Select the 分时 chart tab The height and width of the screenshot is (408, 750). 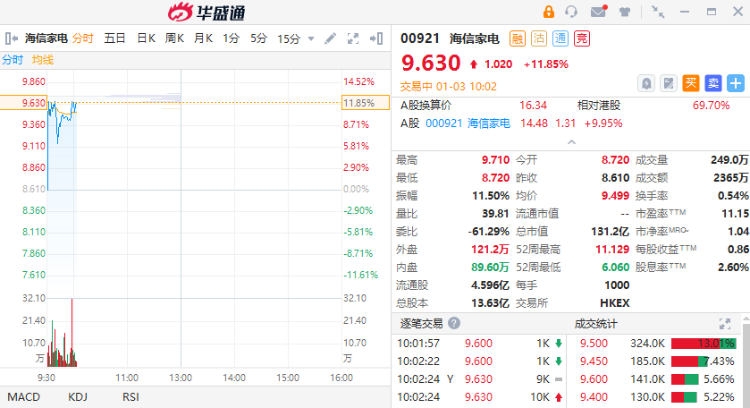[x=83, y=38]
